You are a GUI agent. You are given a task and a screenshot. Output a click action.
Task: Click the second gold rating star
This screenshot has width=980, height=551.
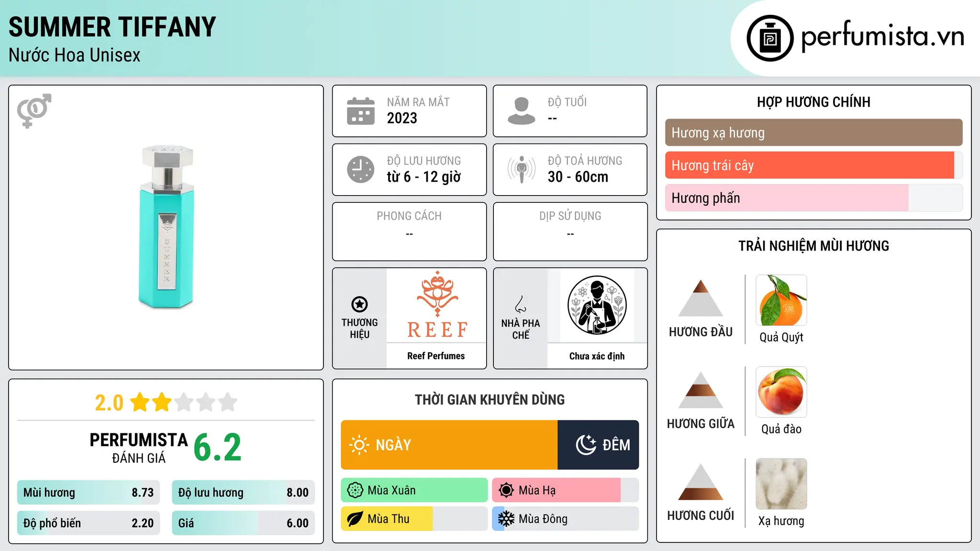[x=162, y=402]
